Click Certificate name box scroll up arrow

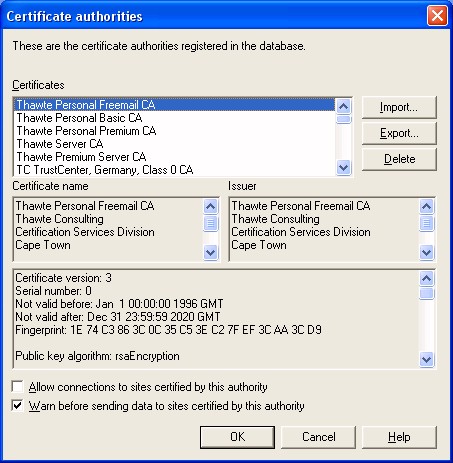[211, 207]
